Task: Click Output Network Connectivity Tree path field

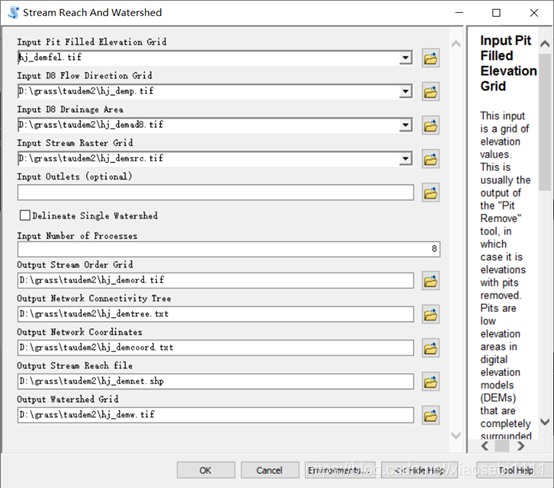Action: (x=216, y=314)
